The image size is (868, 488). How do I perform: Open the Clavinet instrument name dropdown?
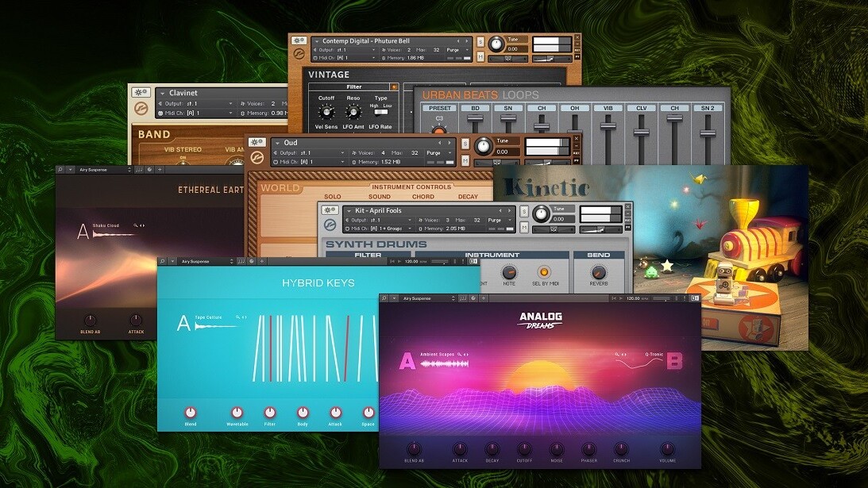[163, 93]
